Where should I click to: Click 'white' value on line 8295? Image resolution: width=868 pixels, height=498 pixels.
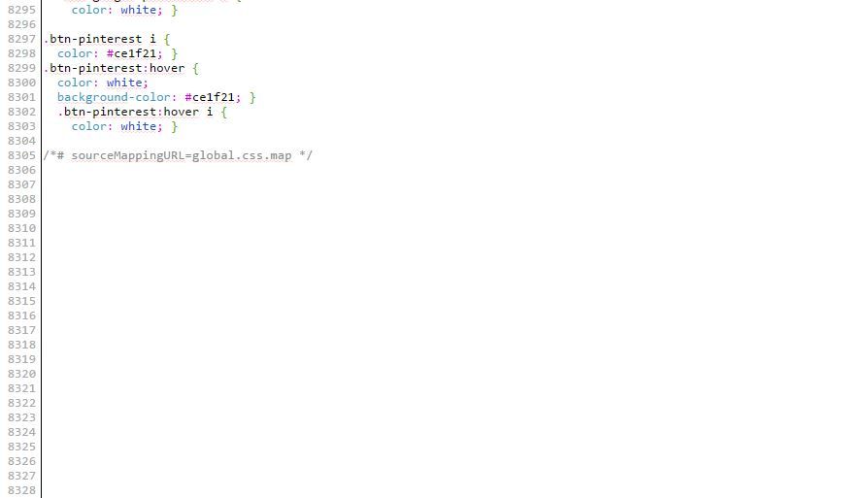click(139, 10)
